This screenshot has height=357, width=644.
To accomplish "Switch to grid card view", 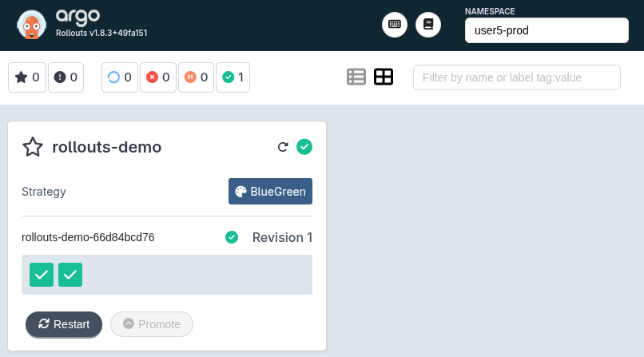I will pos(384,77).
